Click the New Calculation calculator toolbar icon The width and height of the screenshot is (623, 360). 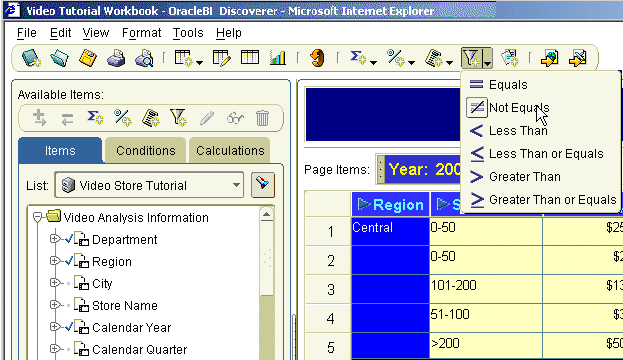tap(433, 58)
